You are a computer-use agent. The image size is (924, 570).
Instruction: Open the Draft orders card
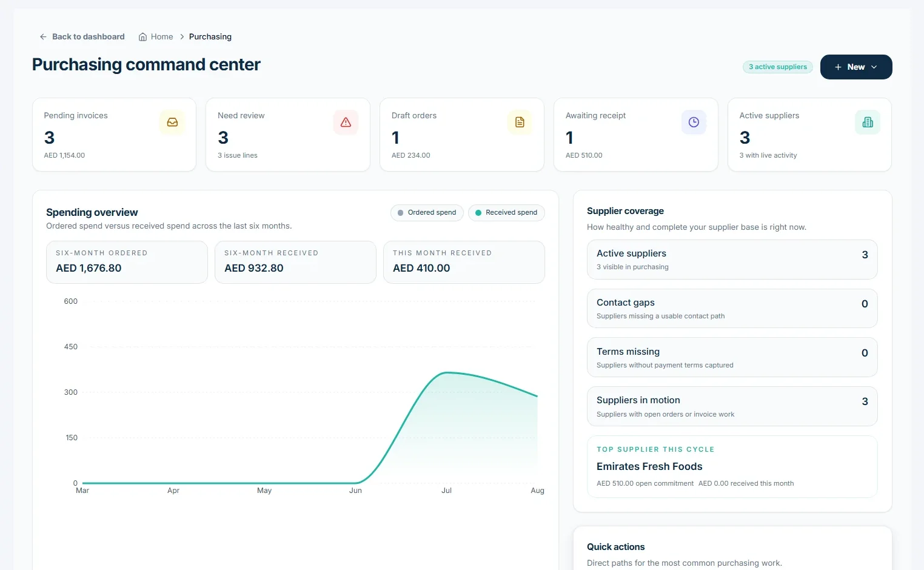click(462, 135)
